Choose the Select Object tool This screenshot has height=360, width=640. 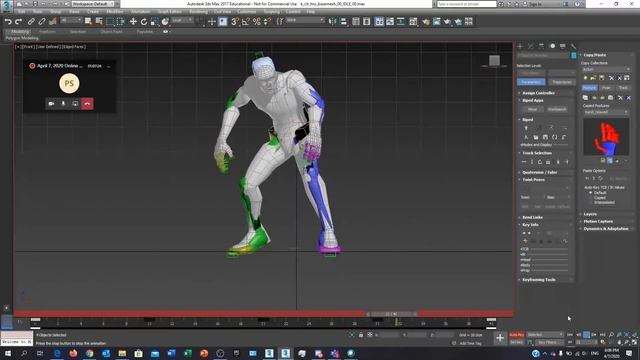click(88, 21)
